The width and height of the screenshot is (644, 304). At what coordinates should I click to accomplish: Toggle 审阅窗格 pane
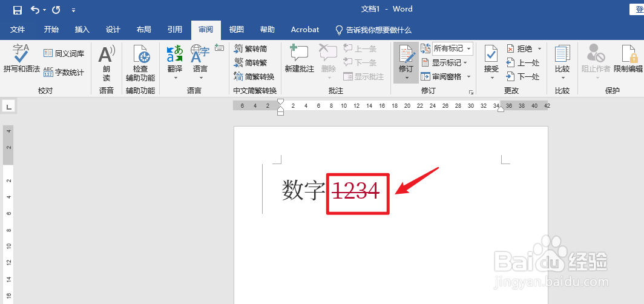pyautogui.click(x=441, y=76)
